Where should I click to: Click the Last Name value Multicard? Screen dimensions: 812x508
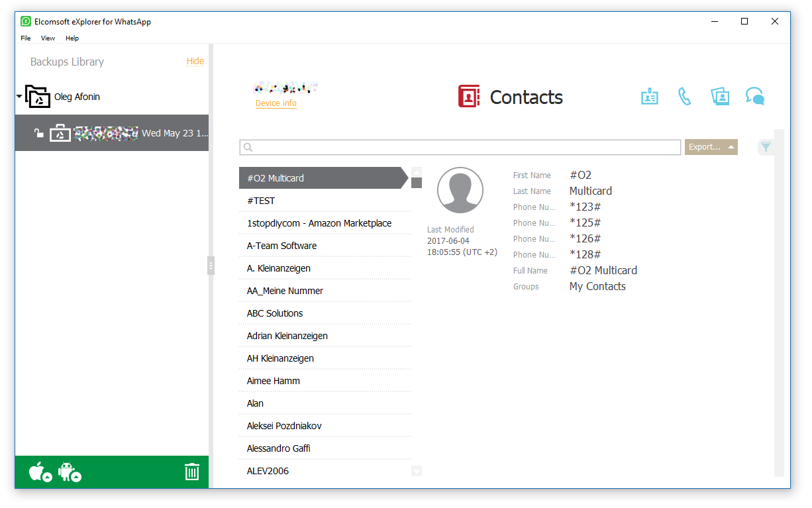(x=591, y=191)
